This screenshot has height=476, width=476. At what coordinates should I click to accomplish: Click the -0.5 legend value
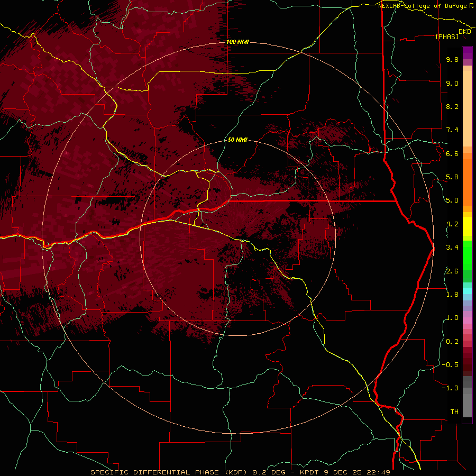450,365
